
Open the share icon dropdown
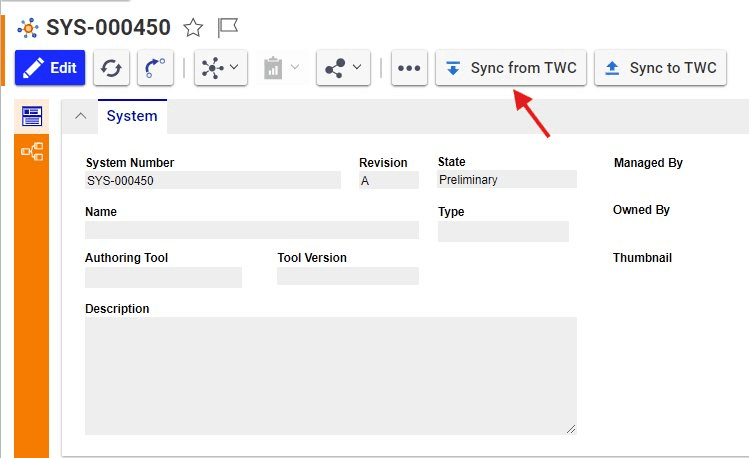click(343, 68)
